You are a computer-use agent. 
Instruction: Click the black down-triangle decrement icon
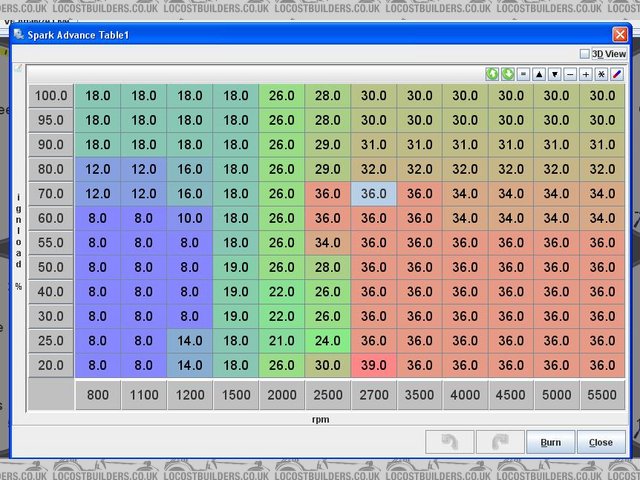tap(554, 74)
